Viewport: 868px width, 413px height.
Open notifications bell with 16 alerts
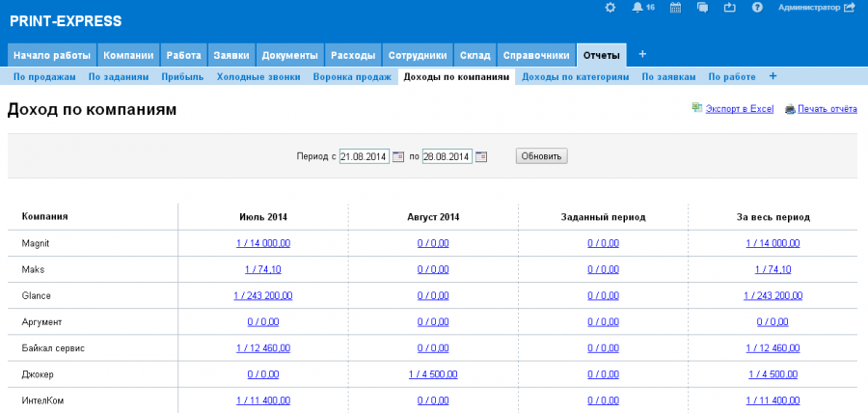(637, 8)
